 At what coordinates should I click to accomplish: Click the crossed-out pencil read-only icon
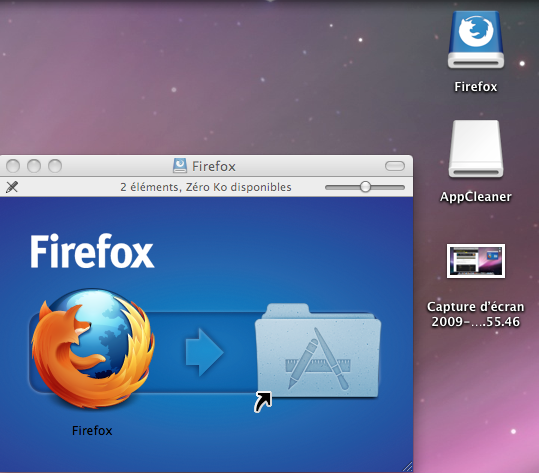tap(12, 187)
